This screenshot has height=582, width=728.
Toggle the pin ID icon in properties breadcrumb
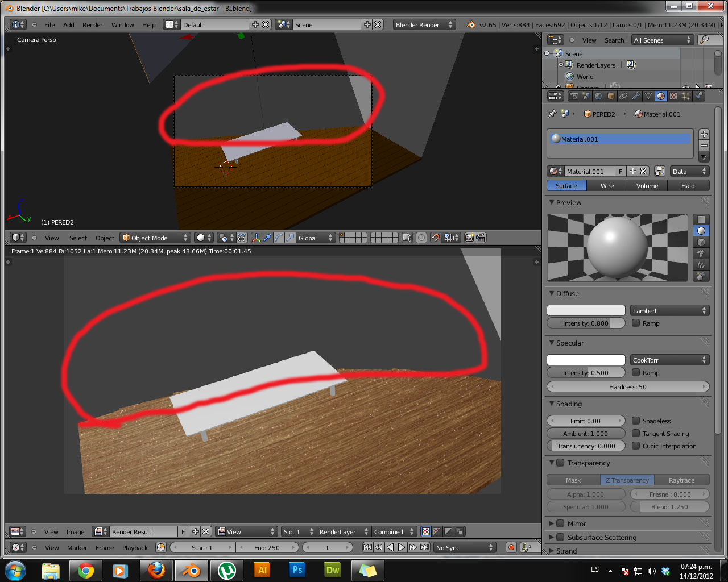[552, 114]
